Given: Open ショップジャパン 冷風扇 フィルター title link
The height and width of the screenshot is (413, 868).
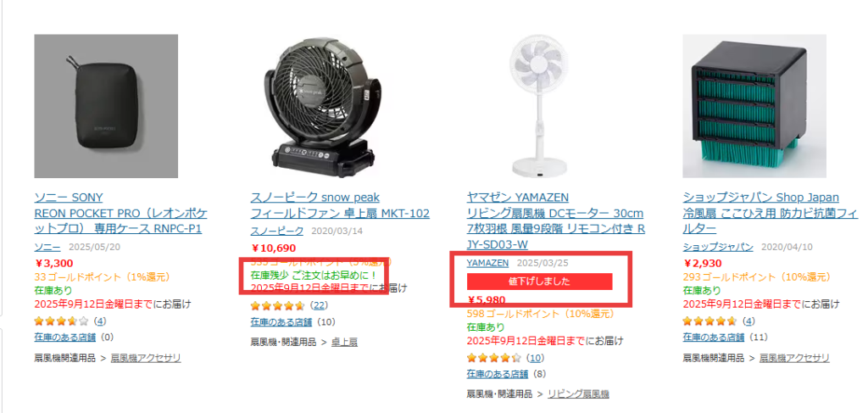Looking at the screenshot, I should tap(771, 213).
